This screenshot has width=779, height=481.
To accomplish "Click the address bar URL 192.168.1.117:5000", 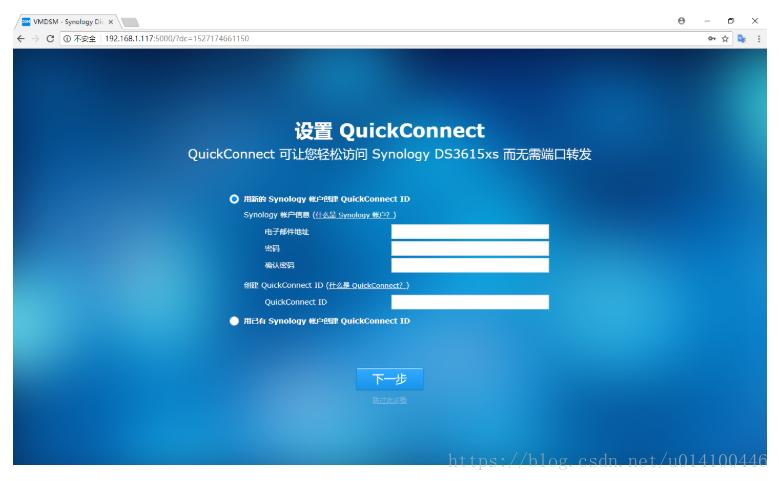I will coord(177,39).
